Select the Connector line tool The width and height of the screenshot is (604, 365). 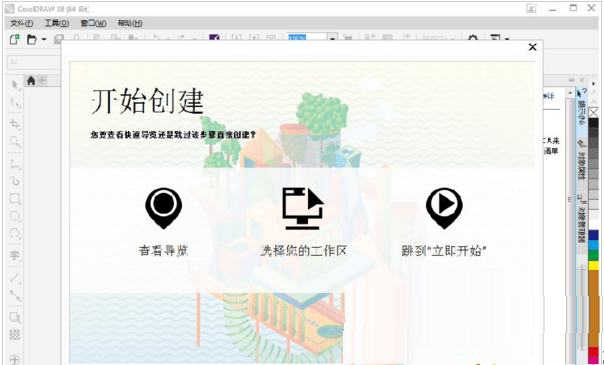pyautogui.click(x=15, y=295)
